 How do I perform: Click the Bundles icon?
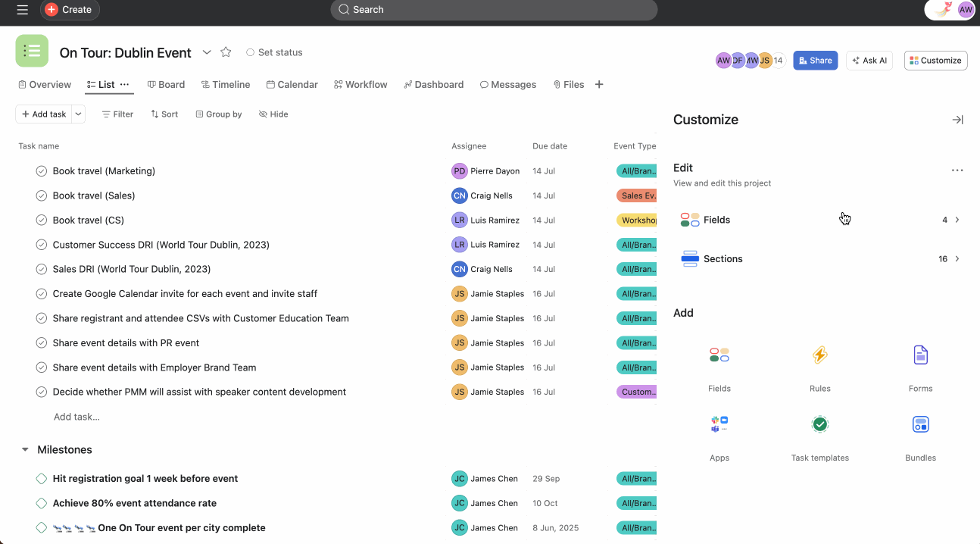click(920, 424)
